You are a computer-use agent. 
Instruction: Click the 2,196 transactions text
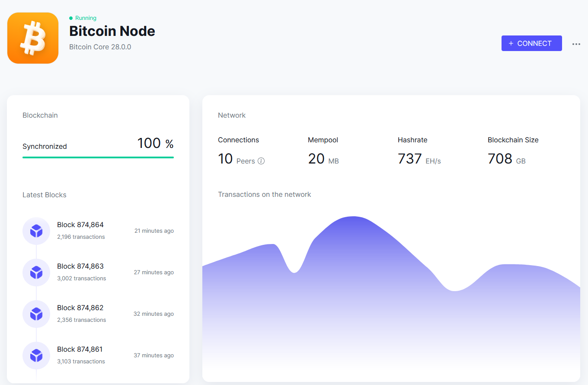[81, 237]
